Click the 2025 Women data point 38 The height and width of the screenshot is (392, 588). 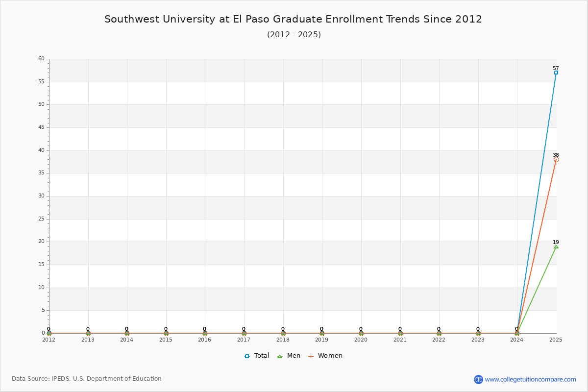[556, 159]
